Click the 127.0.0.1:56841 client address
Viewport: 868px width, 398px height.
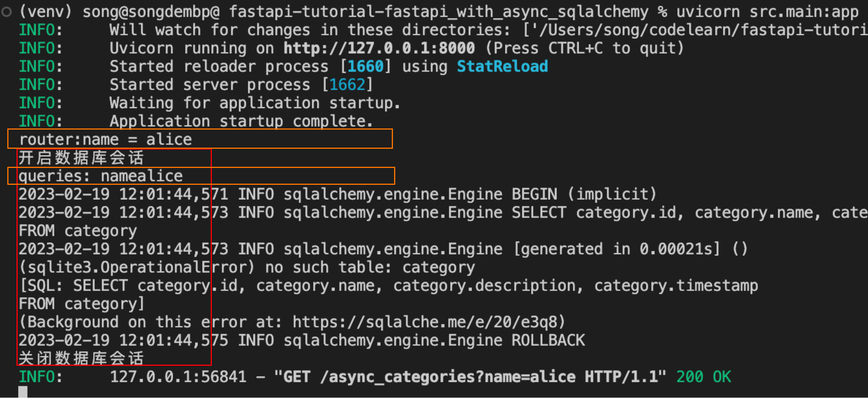coord(178,377)
